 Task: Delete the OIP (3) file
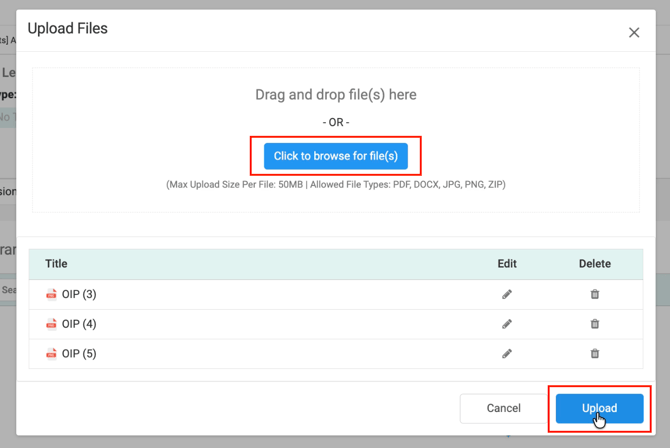click(x=595, y=295)
